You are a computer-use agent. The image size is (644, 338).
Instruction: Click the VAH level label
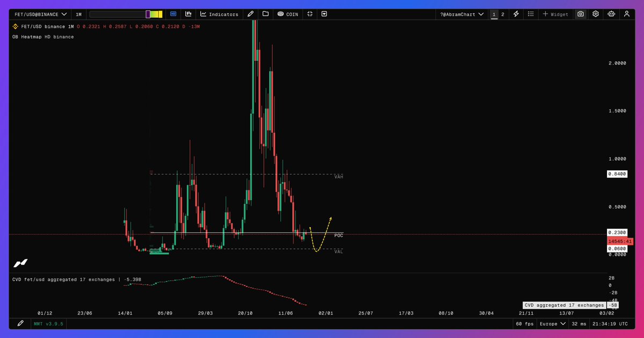click(x=338, y=177)
